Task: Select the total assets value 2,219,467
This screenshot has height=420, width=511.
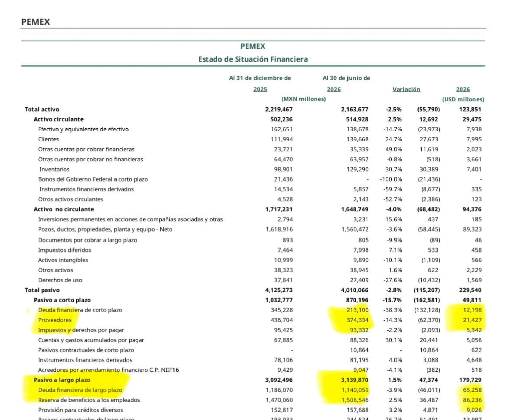Action: (x=279, y=109)
